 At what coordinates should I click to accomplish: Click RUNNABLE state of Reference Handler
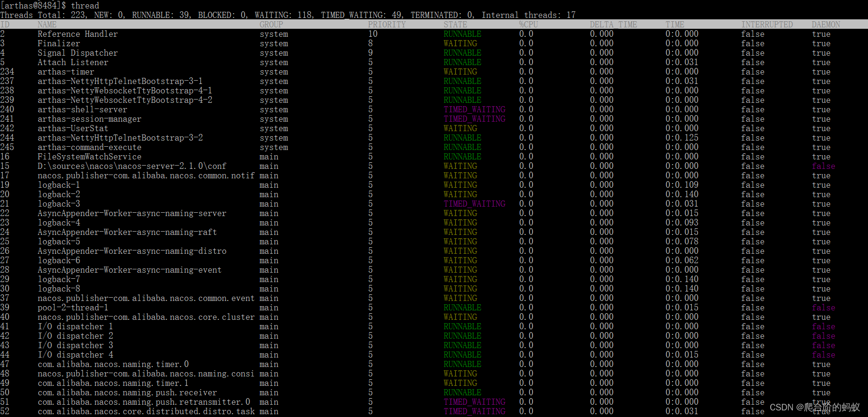[x=463, y=34]
